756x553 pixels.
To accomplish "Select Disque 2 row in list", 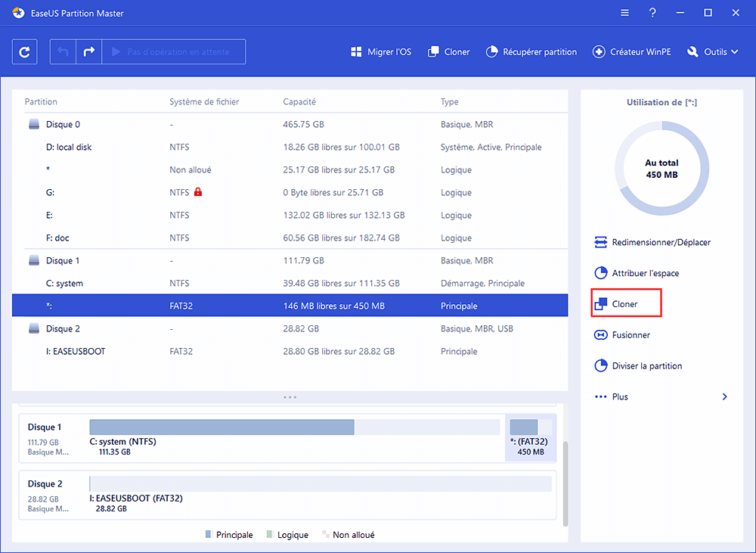I will click(x=290, y=328).
